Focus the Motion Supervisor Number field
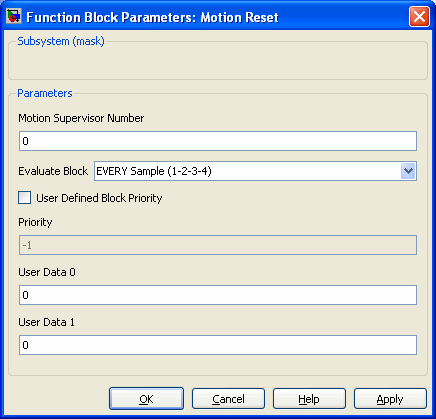The width and height of the screenshot is (436, 419). 218,141
